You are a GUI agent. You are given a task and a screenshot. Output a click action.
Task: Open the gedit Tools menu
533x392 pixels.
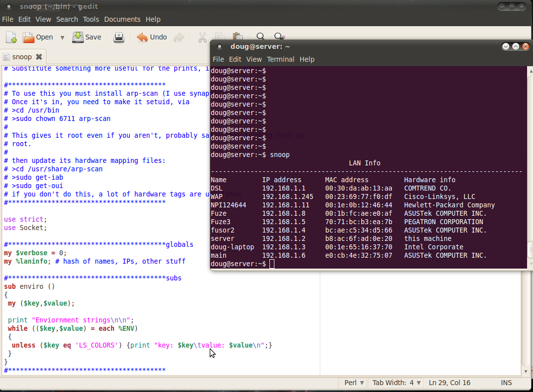click(91, 19)
